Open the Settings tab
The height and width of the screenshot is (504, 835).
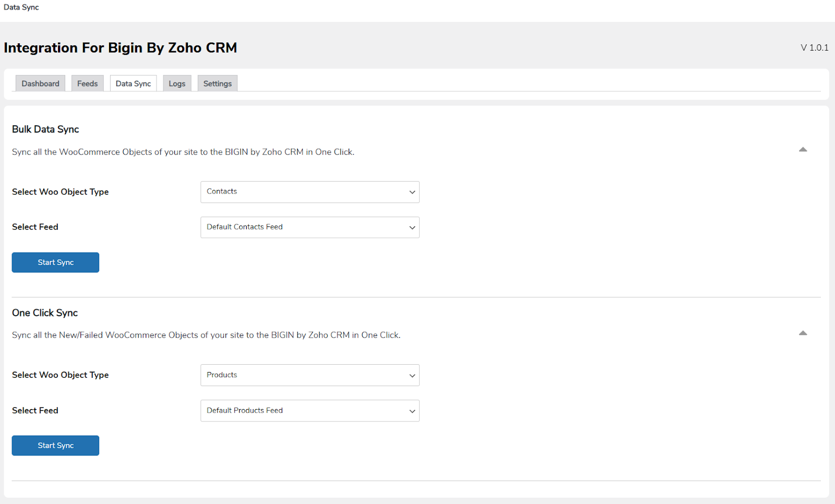(x=217, y=83)
